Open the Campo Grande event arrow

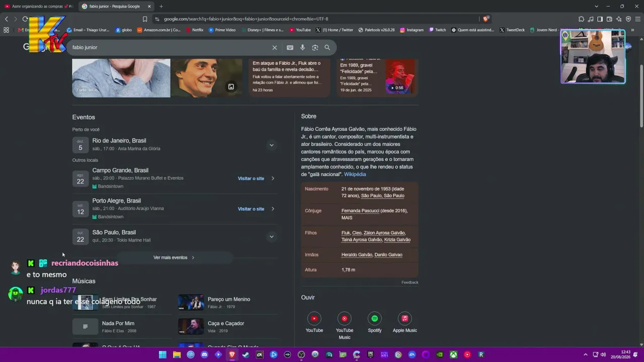[x=273, y=178]
